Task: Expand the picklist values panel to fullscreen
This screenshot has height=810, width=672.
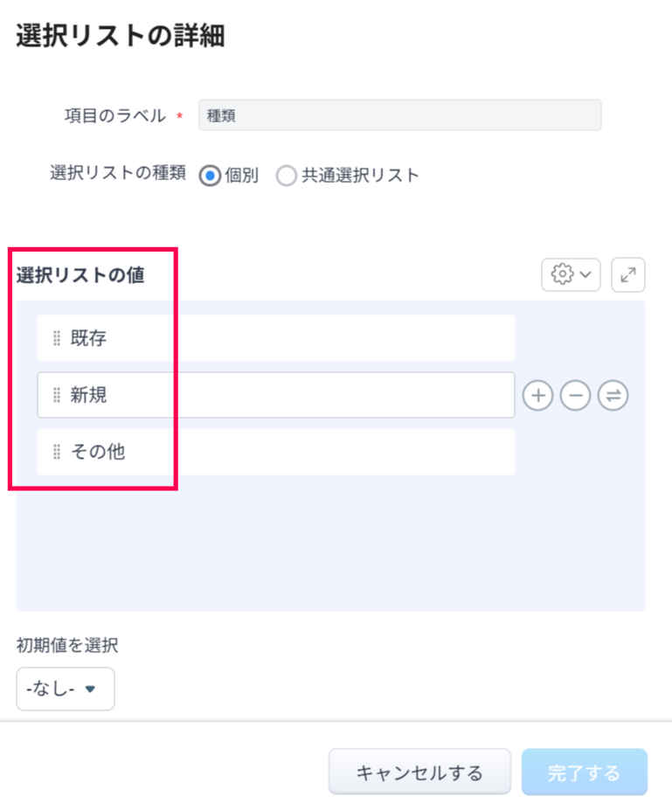Action: pyautogui.click(x=627, y=274)
